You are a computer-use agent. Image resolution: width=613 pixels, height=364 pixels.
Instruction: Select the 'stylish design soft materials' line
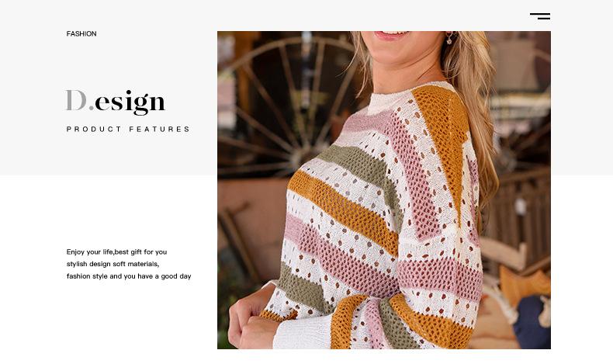(113, 264)
